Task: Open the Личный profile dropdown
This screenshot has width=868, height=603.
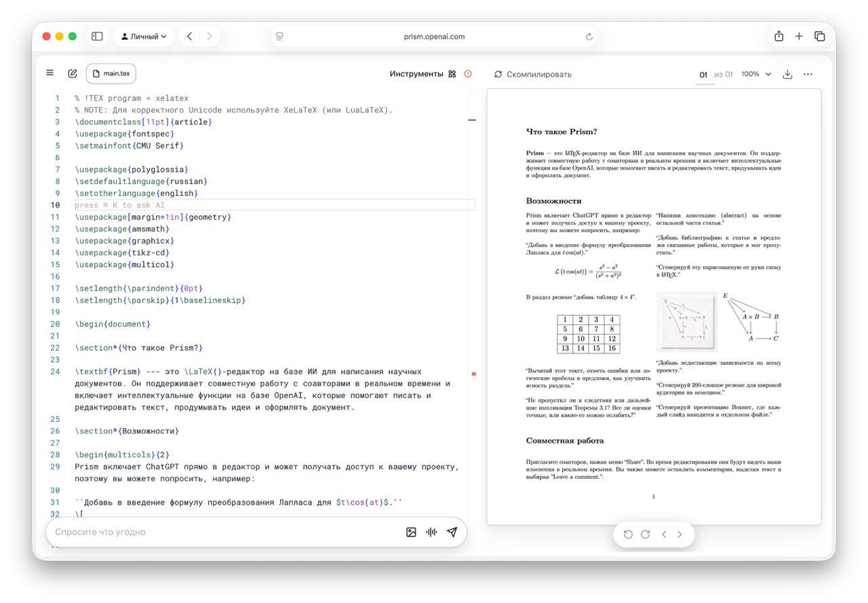Action: pos(144,37)
